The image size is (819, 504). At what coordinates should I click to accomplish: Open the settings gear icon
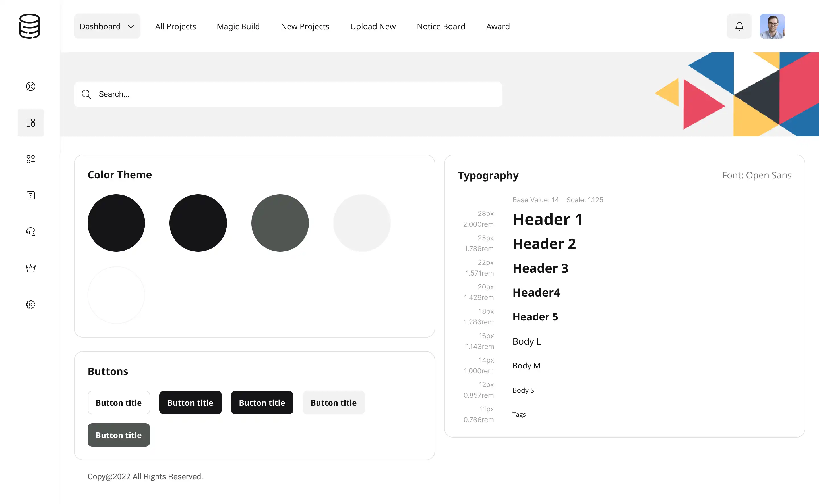point(31,304)
